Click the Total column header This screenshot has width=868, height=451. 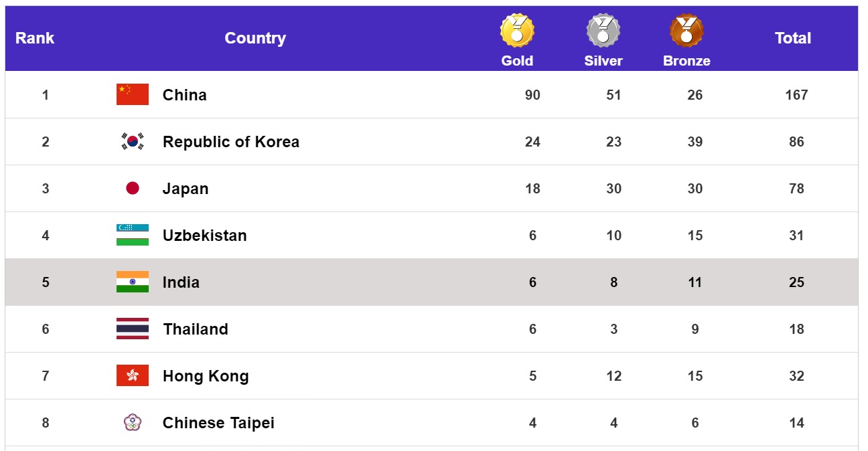pos(793,38)
